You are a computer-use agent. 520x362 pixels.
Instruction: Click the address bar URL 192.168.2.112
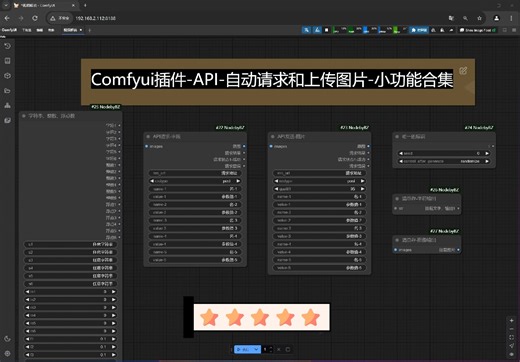pyautogui.click(x=95, y=18)
